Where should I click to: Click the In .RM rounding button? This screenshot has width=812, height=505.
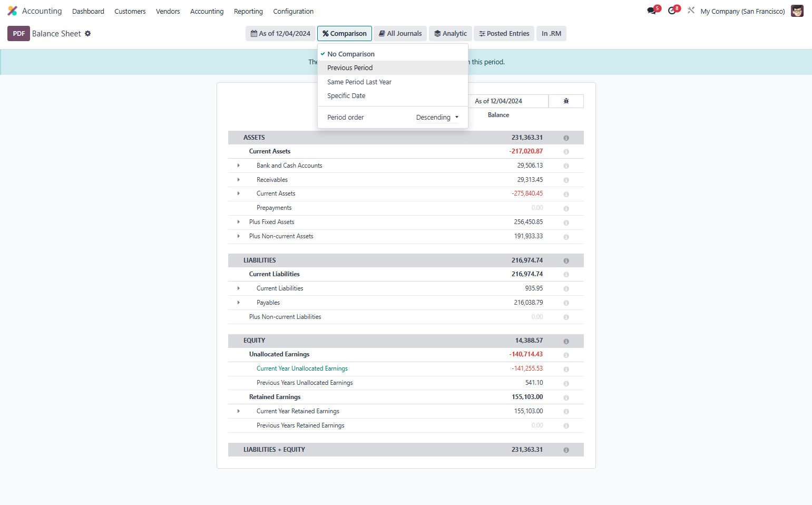tap(551, 33)
